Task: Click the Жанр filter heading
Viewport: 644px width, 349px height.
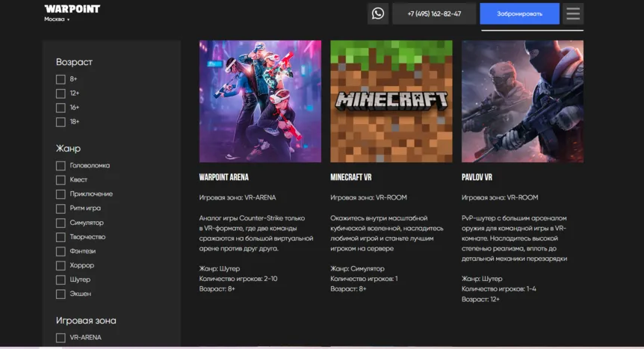Action: coord(68,149)
